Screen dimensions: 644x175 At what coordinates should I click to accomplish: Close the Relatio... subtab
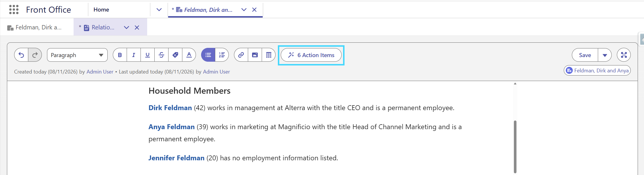137,27
